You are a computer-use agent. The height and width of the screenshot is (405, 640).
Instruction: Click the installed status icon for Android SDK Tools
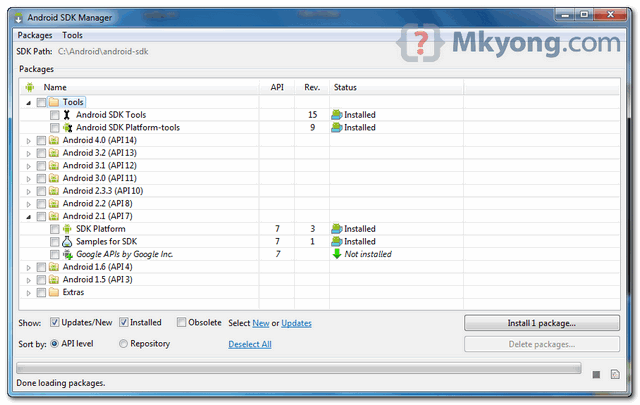[x=337, y=115]
